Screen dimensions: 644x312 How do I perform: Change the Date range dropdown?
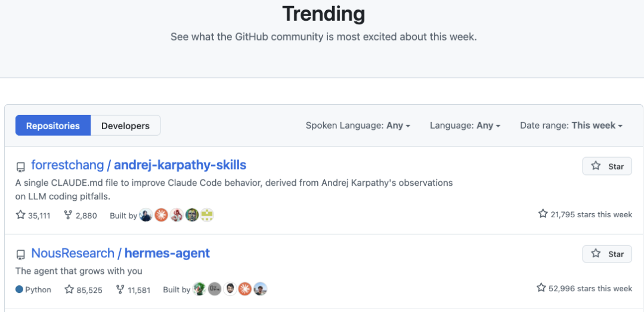(x=571, y=126)
